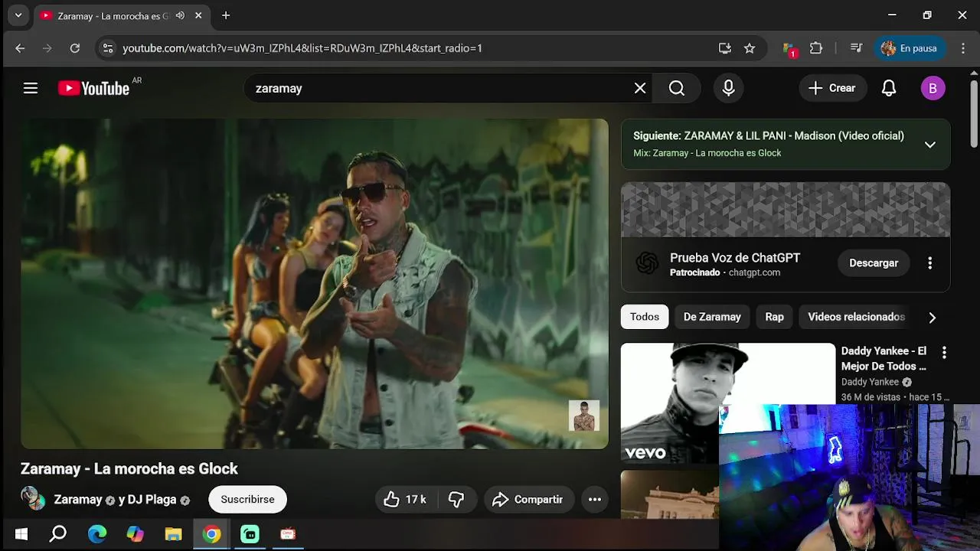This screenshot has width=980, height=551.
Task: Bookmark this page with the star
Action: coord(750,48)
